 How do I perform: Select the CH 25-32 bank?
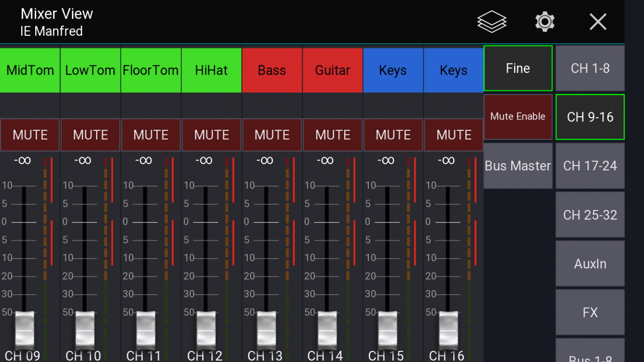pyautogui.click(x=590, y=215)
